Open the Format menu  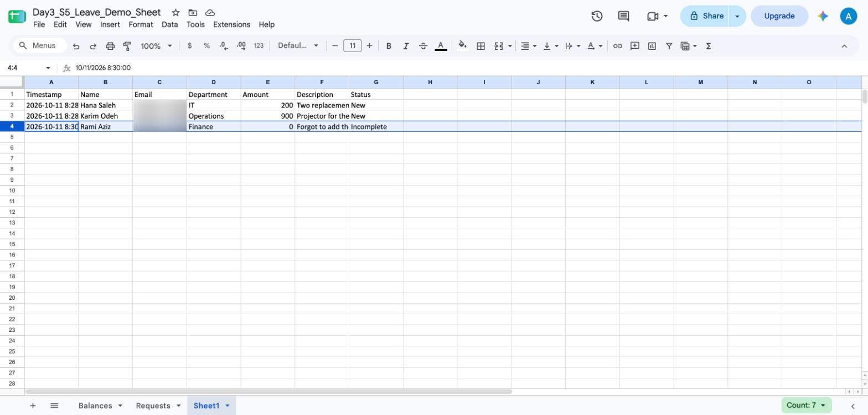pyautogui.click(x=141, y=24)
